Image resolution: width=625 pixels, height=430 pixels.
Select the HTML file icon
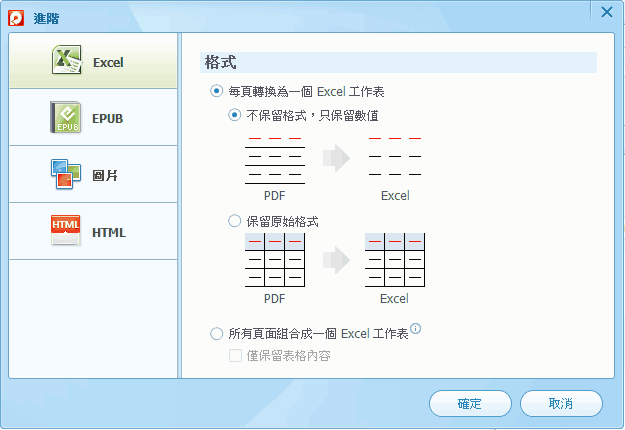coord(66,231)
